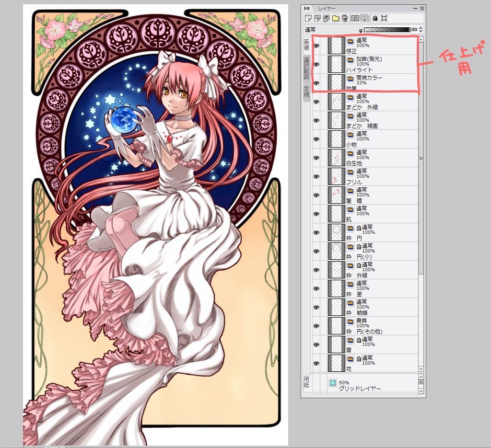Switch to the 画像 tab

(306, 45)
